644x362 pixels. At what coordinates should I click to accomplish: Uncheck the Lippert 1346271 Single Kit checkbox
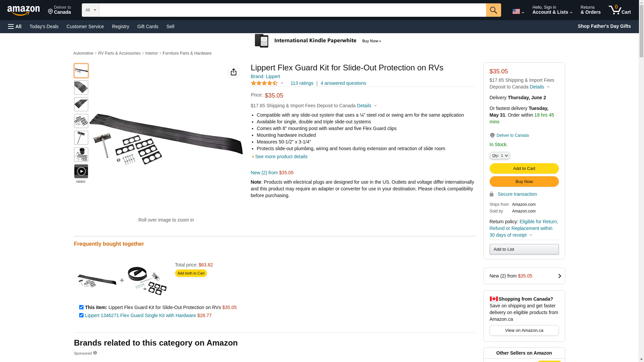click(81, 315)
